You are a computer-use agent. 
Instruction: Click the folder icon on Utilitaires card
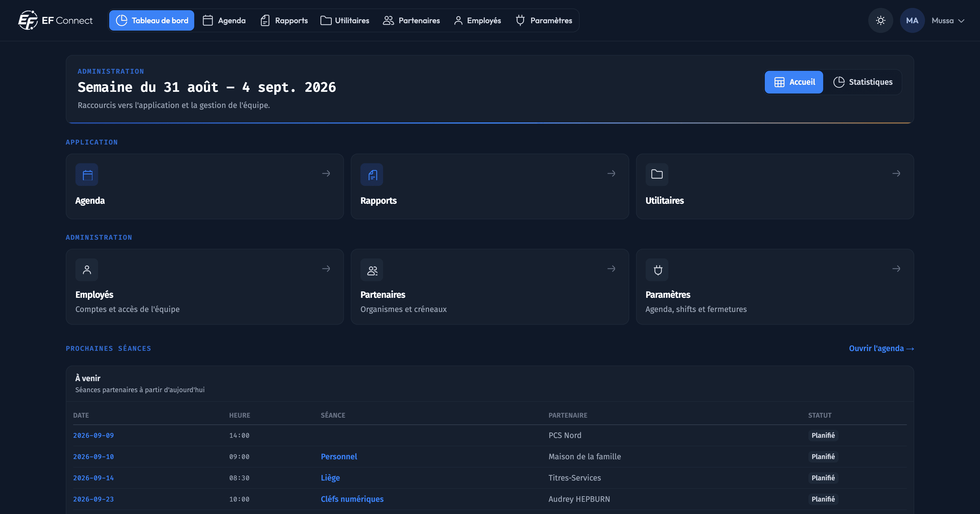point(657,175)
